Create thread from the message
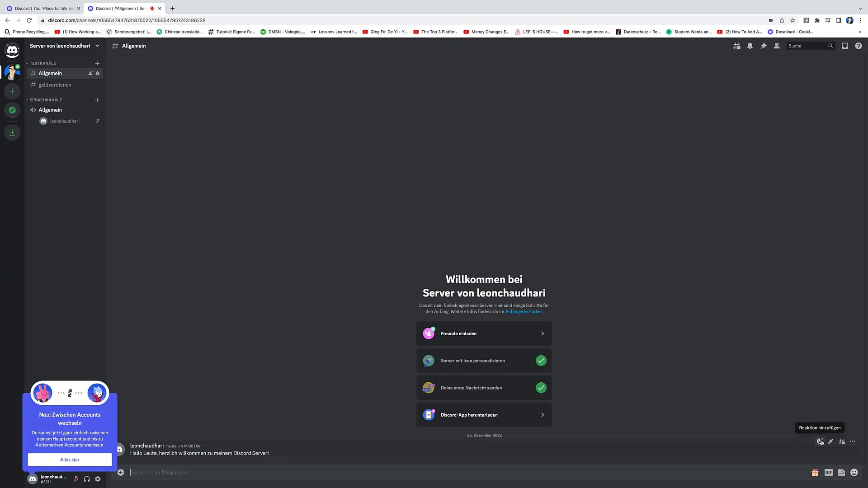This screenshot has width=868, height=488. pyautogui.click(x=842, y=441)
